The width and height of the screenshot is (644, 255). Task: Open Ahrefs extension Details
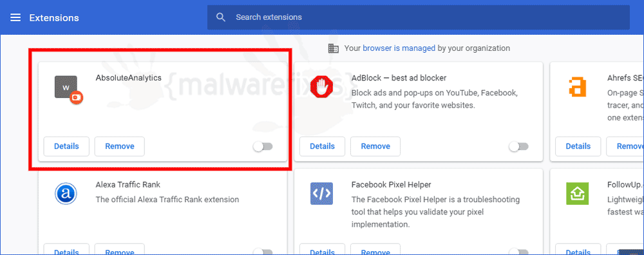tap(578, 147)
